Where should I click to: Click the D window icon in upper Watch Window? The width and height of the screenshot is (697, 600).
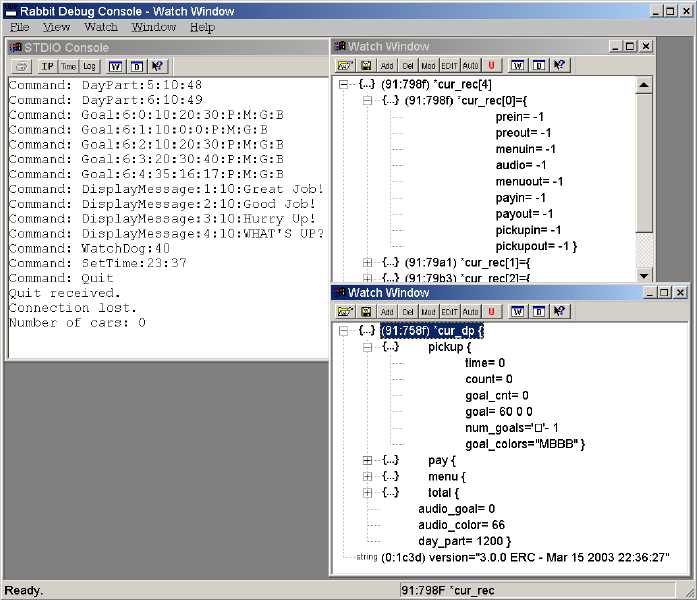(539, 66)
